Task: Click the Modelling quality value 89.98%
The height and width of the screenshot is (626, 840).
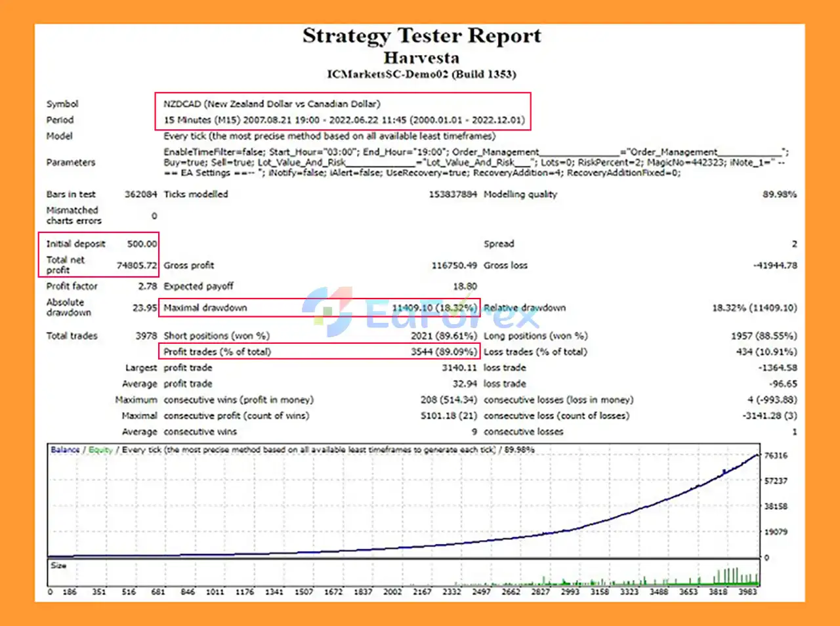Action: pyautogui.click(x=779, y=194)
